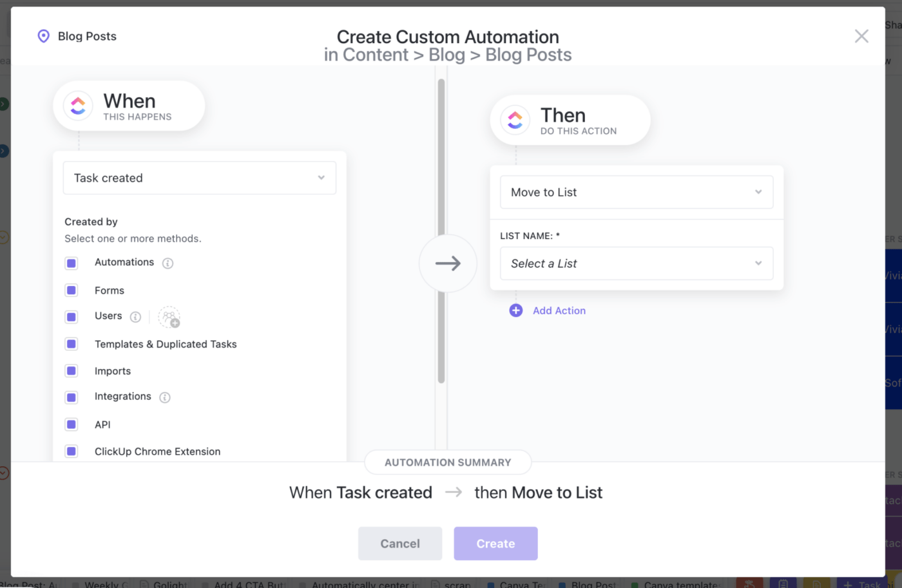Disable the Imports checkbox
This screenshot has height=588, width=902.
coord(72,371)
